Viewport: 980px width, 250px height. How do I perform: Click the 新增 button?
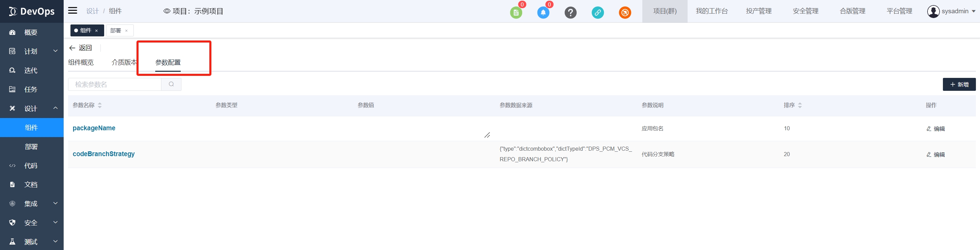(959, 84)
